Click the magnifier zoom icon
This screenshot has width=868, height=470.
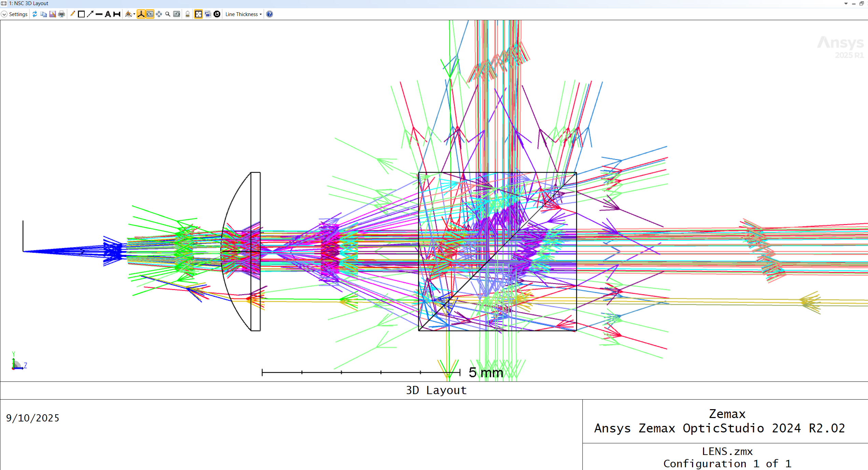[x=168, y=14]
